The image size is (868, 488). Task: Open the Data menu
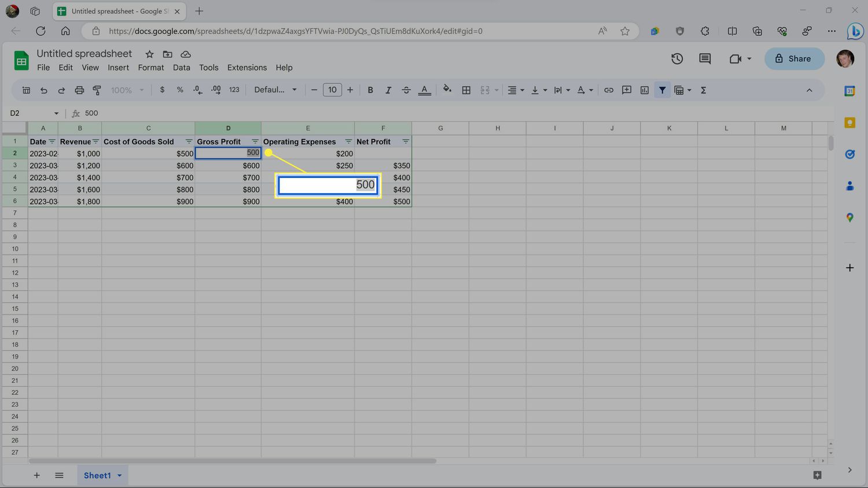(x=181, y=68)
